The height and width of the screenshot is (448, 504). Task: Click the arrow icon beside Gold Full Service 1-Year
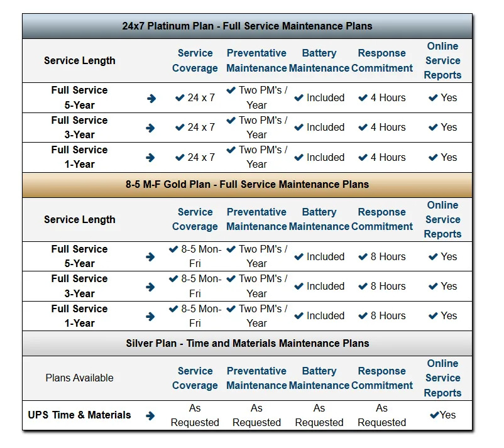150,317
